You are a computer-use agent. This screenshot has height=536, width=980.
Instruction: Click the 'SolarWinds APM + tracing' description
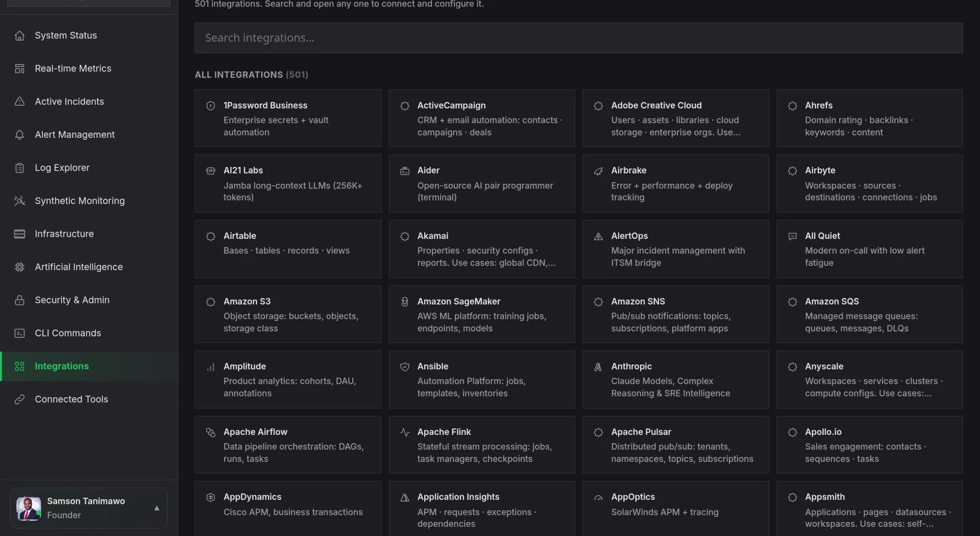point(665,512)
